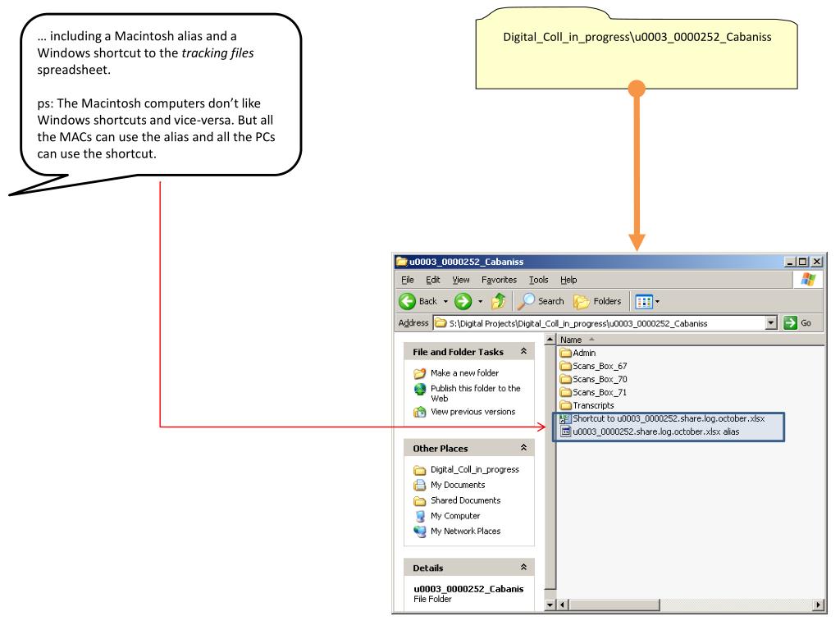Viewport: 840px width, 630px height.
Task: Click the horizontal scrollbar left arrow
Action: click(562, 605)
